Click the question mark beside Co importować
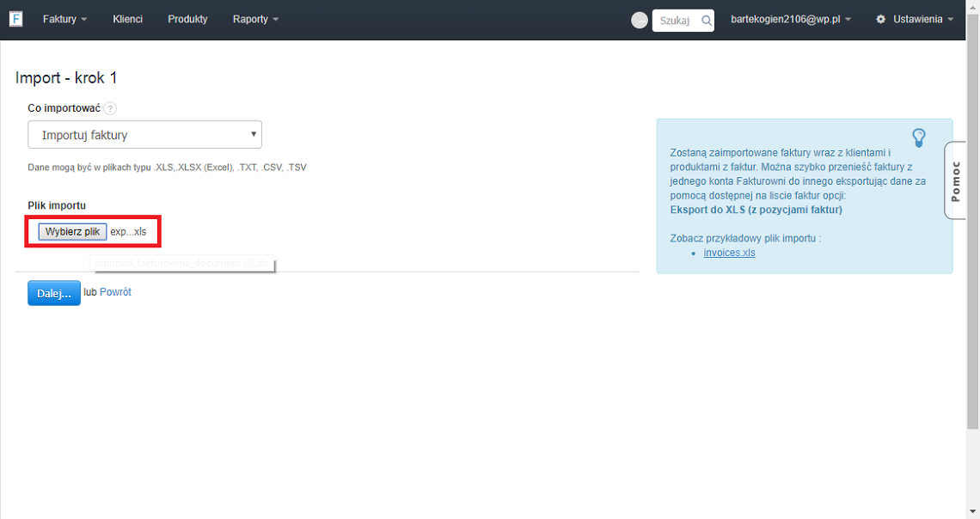Image resolution: width=980 pixels, height=519 pixels. [x=110, y=108]
